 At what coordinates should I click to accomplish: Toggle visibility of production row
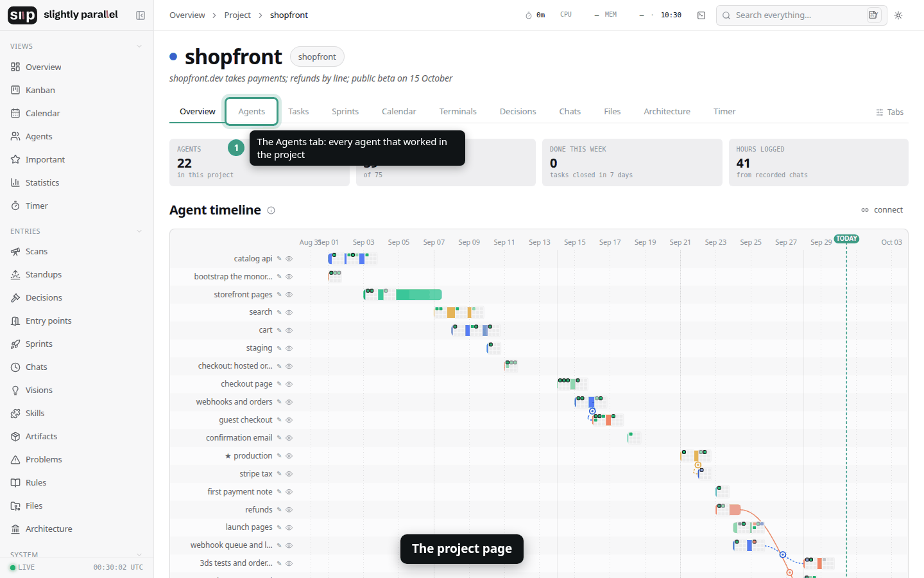(x=289, y=456)
